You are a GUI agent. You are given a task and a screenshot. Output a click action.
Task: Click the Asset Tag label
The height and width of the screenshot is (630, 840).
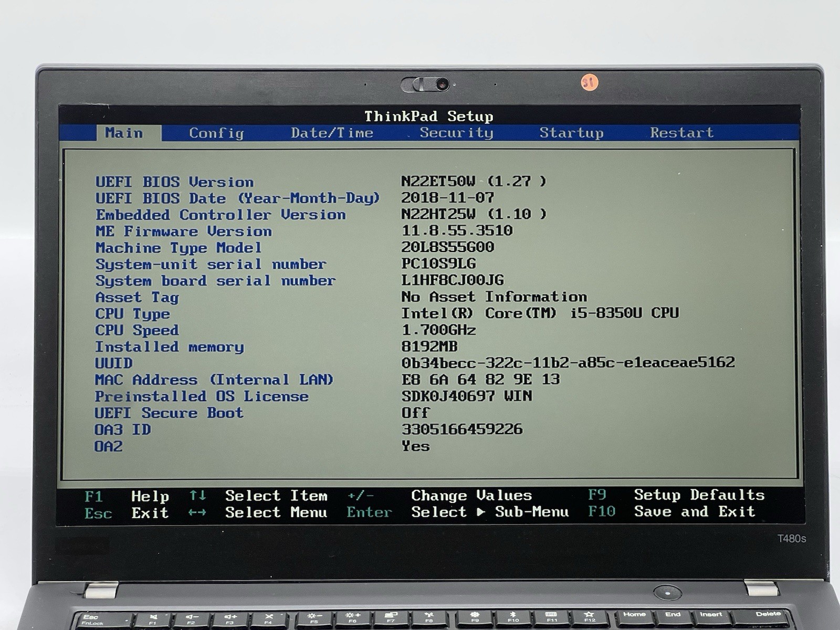click(137, 298)
